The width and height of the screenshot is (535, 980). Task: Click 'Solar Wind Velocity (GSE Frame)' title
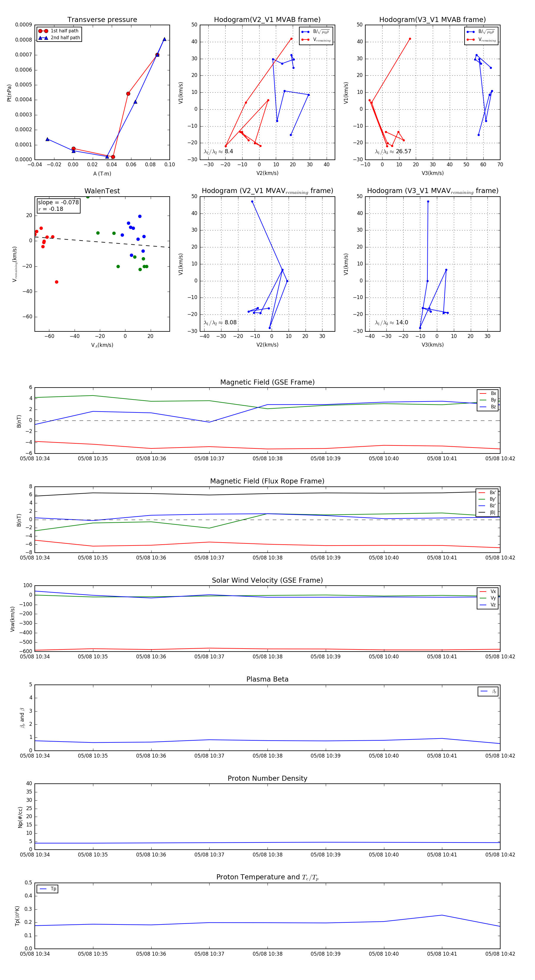pos(267,580)
